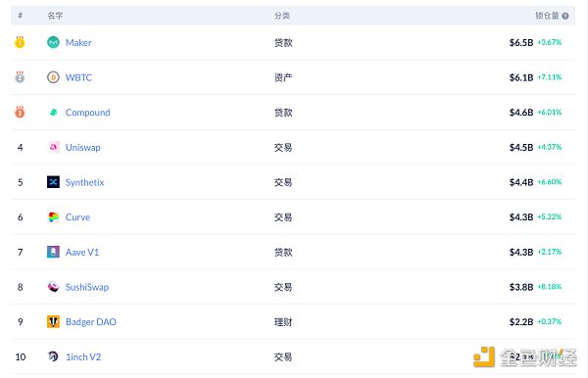Click the green Compound logo icon
Image resolution: width=588 pixels, height=378 pixels.
(x=53, y=112)
